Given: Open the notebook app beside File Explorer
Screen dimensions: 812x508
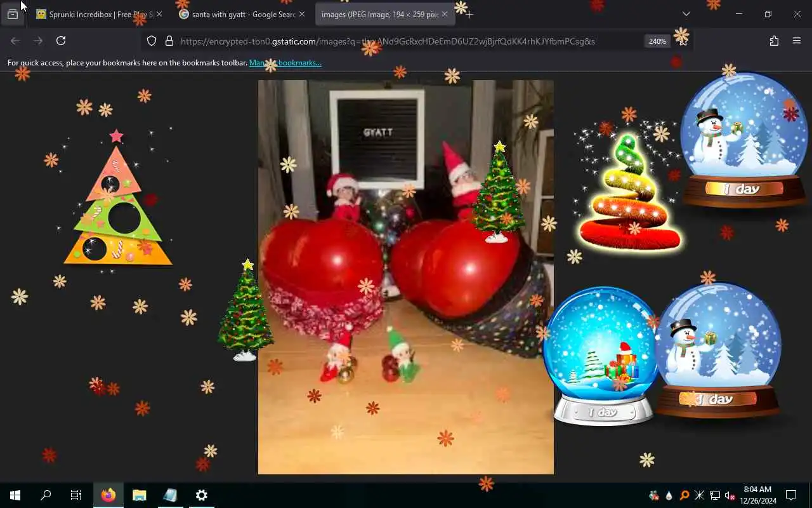Looking at the screenshot, I should pos(170,495).
